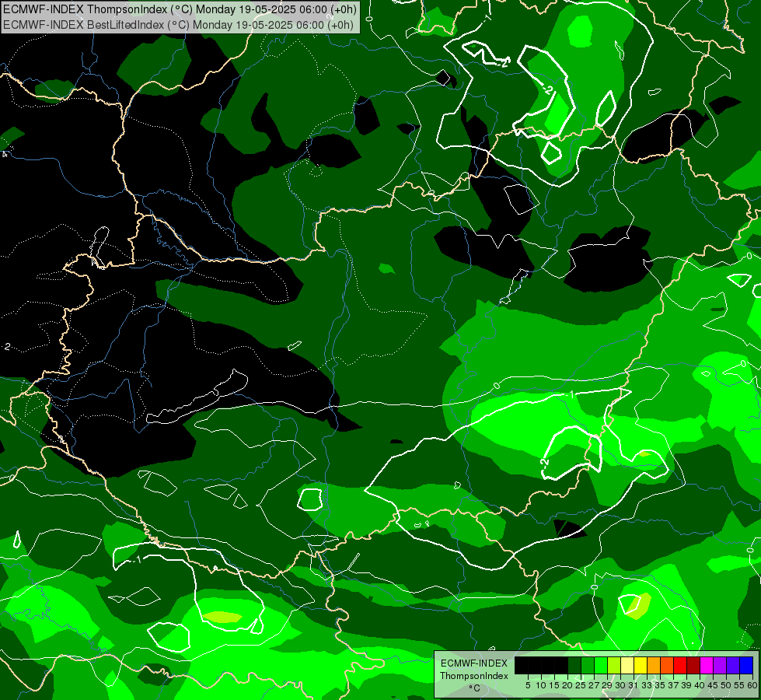Click the legend scale value '33'
This screenshot has width=761, height=700.
(647, 685)
